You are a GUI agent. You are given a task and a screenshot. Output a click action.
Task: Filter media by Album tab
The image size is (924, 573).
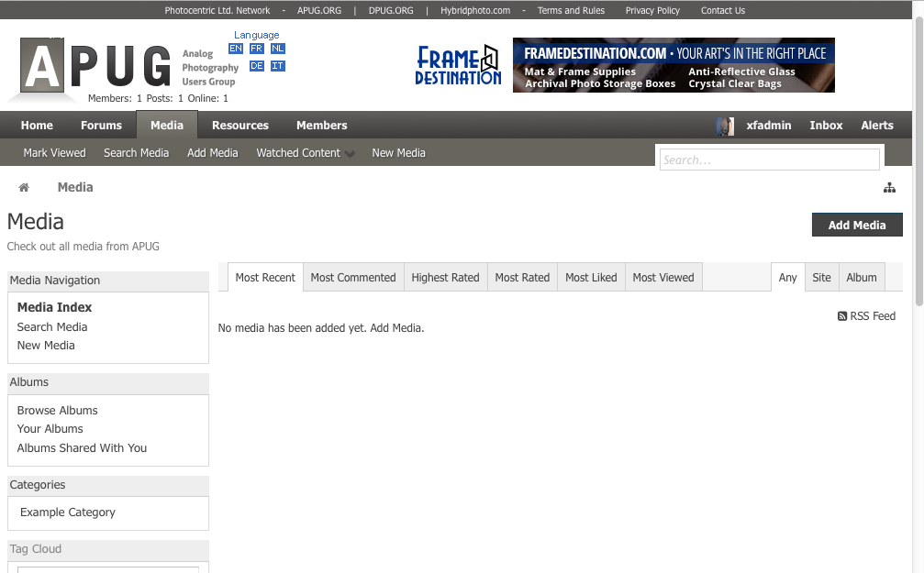click(862, 278)
